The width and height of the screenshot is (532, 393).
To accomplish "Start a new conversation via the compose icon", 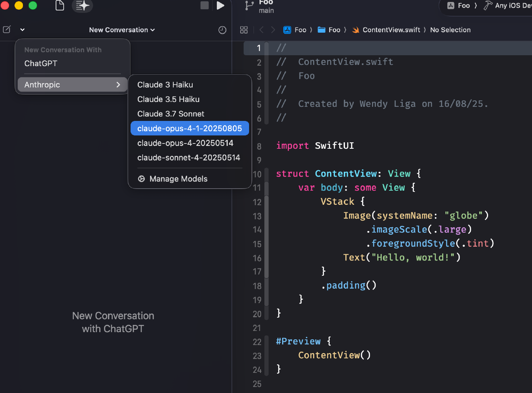I will [x=6, y=29].
